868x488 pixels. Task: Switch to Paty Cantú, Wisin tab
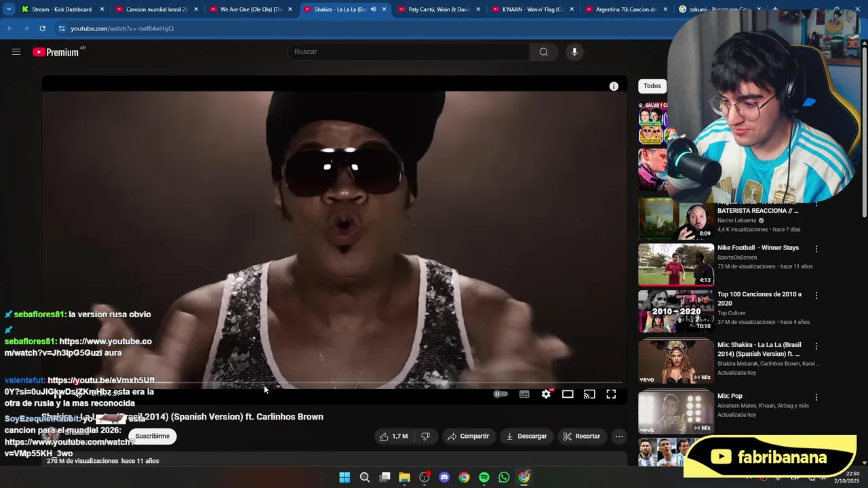pyautogui.click(x=439, y=9)
